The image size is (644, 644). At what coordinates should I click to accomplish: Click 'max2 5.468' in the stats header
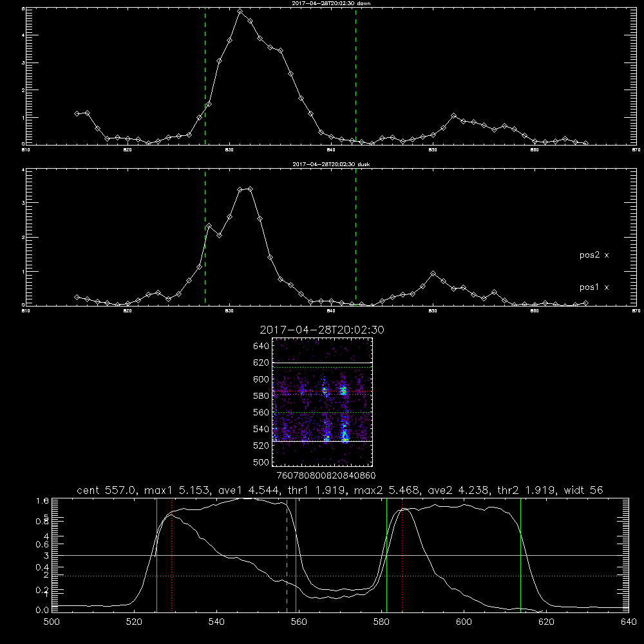388,490
